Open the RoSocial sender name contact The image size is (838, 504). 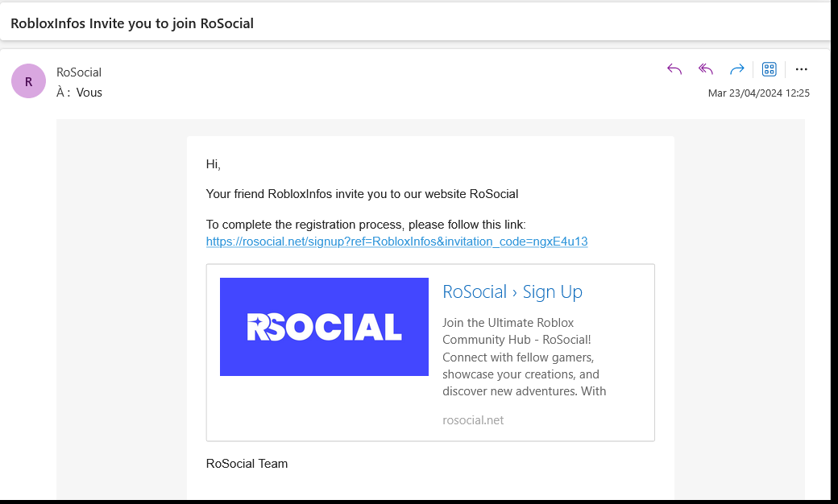coord(79,72)
